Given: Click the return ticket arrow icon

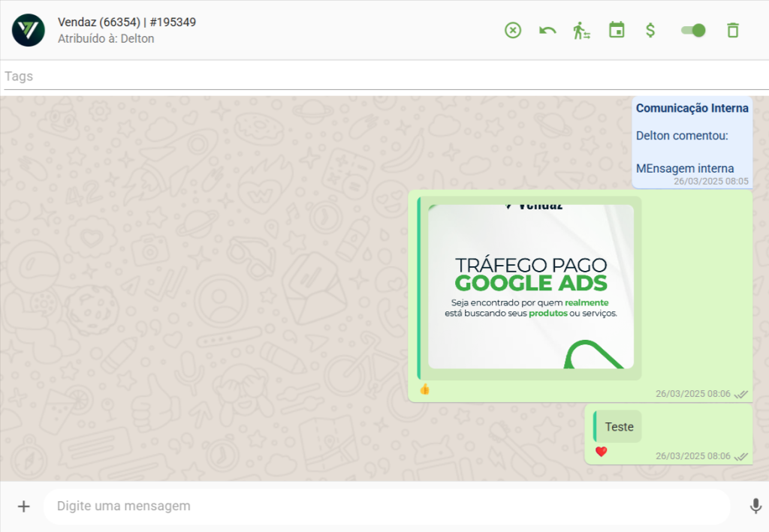Looking at the screenshot, I should tap(547, 30).
